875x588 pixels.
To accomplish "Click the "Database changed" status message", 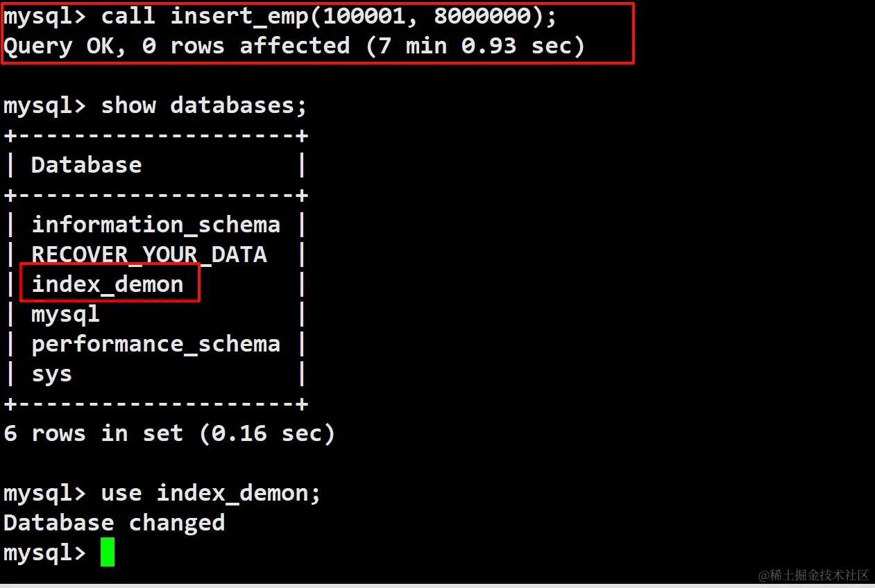I will tap(114, 523).
